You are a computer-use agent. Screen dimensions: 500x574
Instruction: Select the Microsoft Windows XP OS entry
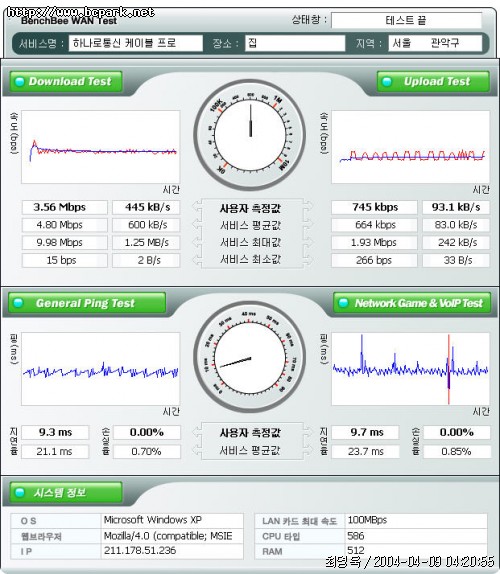[172, 520]
